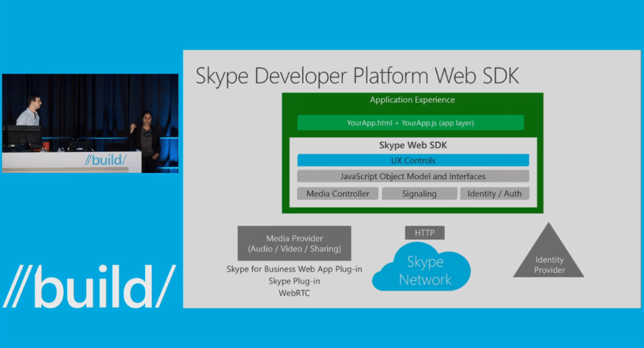
Task: Select the Identity / Auth box
Action: pos(495,194)
